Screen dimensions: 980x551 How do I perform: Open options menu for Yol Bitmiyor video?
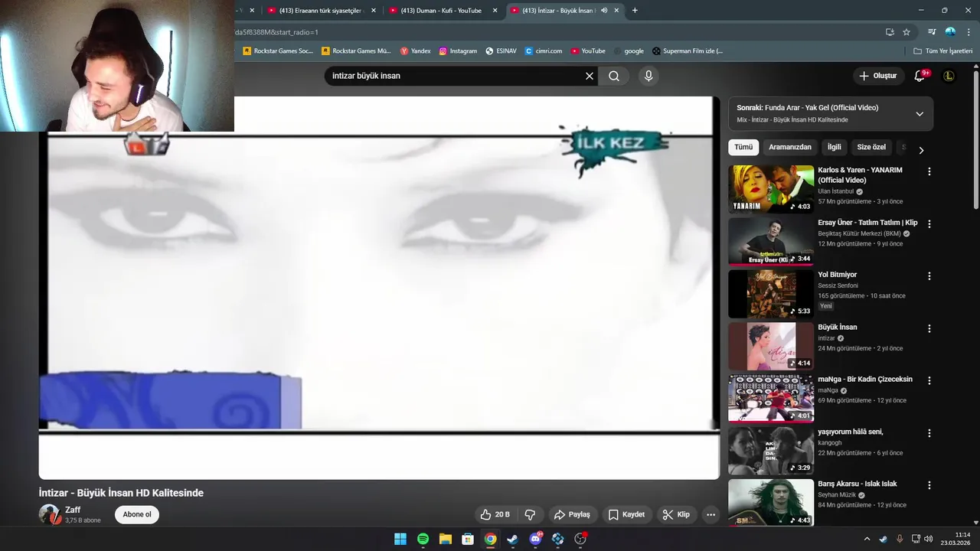(929, 275)
